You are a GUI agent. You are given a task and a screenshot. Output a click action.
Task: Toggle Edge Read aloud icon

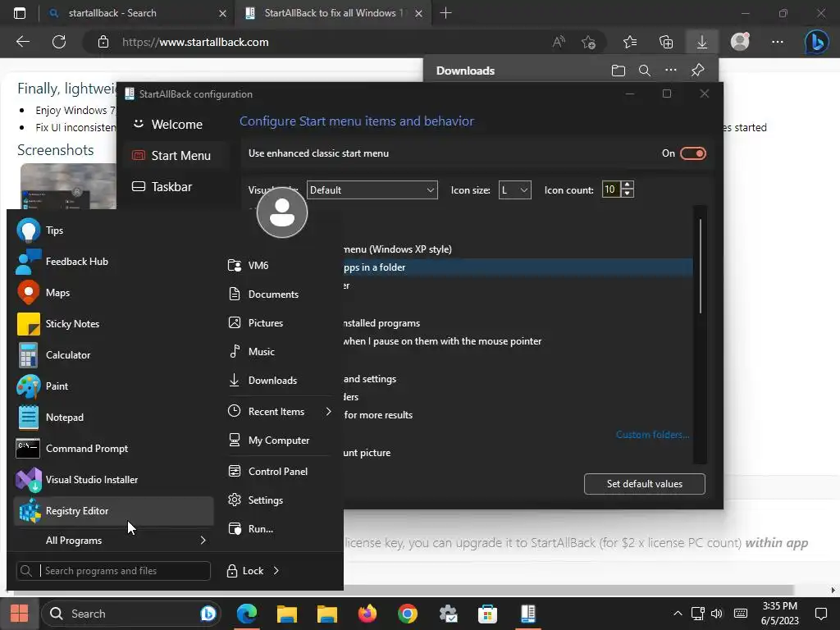558,42
